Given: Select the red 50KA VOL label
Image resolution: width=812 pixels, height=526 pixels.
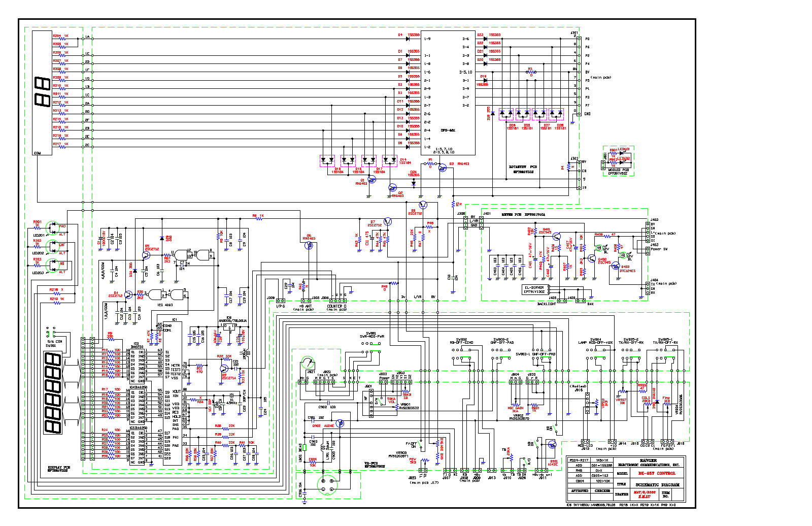Looking at the screenshot, I should (391, 400).
